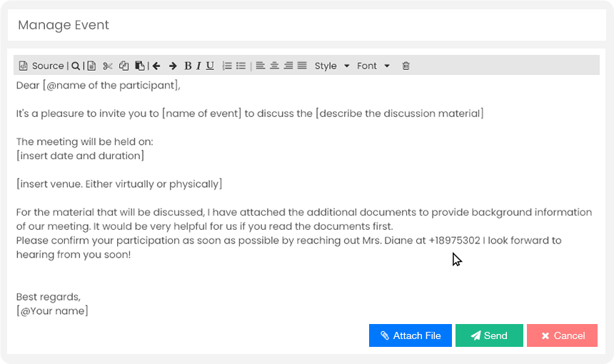The width and height of the screenshot is (614, 364).
Task: Open Source code view in editor toolbar
Action: (41, 66)
